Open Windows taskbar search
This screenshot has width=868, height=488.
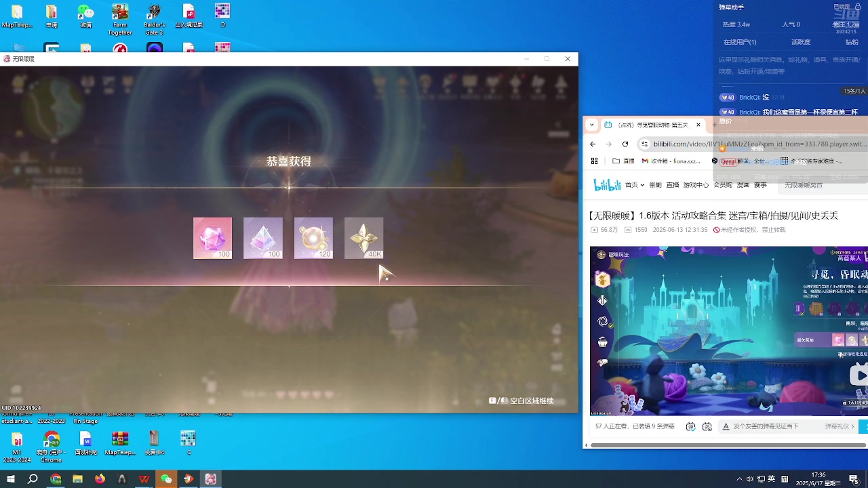[33, 479]
